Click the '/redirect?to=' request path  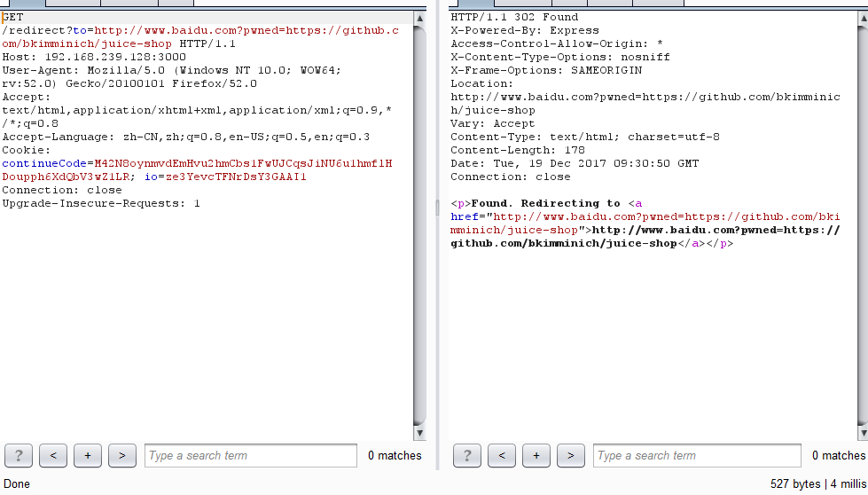click(48, 30)
